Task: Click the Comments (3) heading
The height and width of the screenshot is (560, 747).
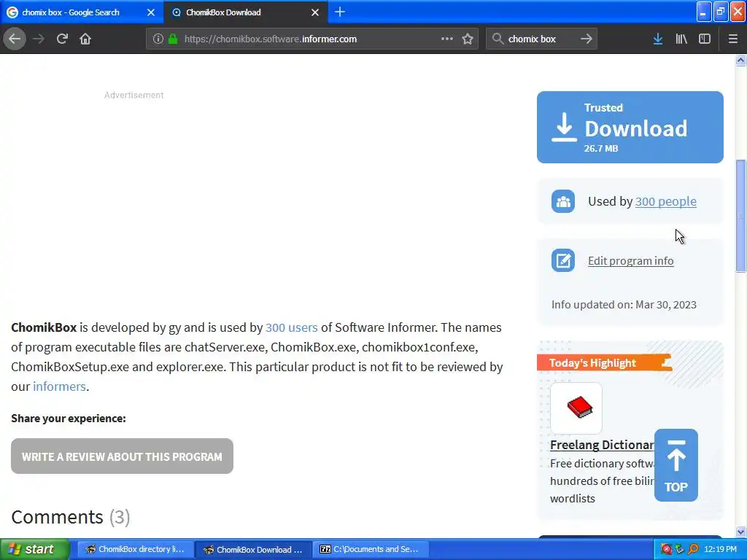Action: pyautogui.click(x=71, y=517)
